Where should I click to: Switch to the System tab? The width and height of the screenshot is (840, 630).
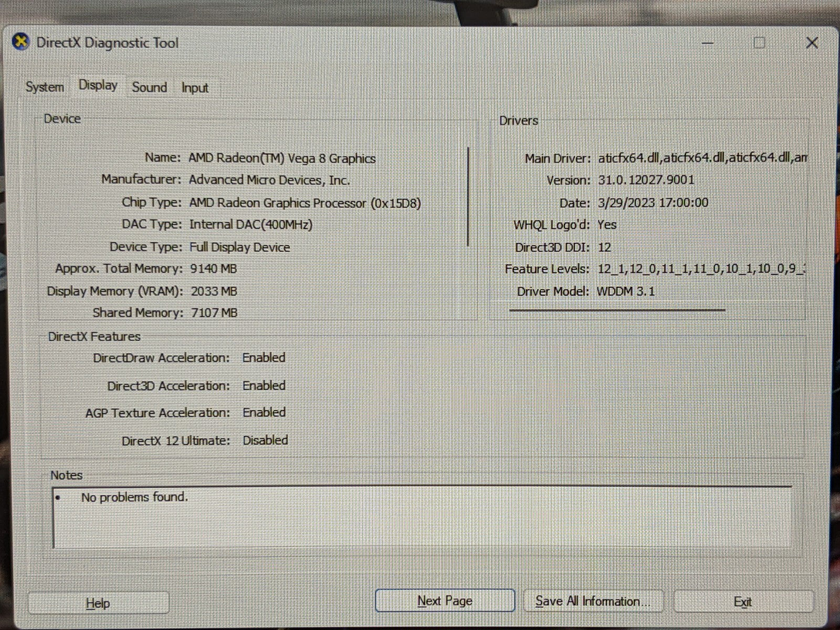45,87
